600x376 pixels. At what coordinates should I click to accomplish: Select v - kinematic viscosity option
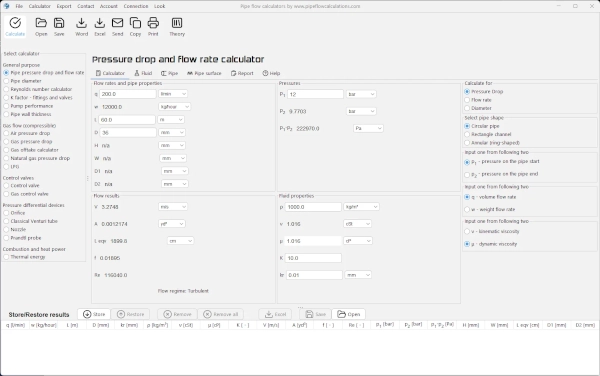492,231
